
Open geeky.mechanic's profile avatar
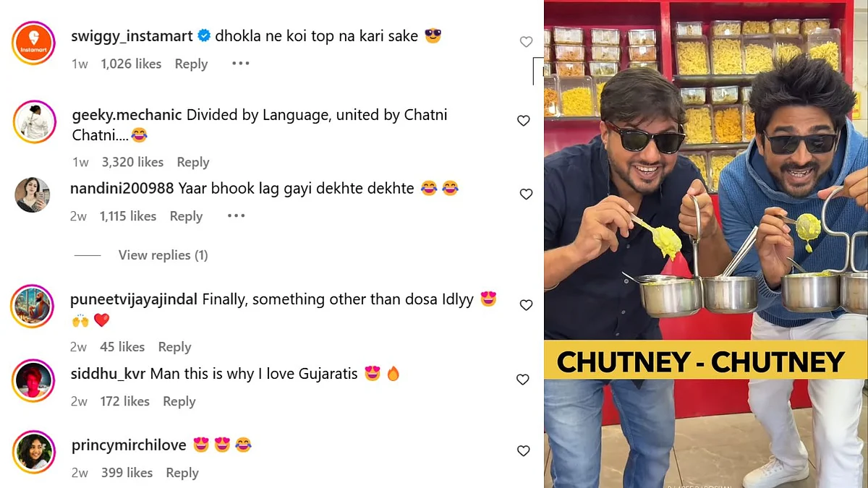34,121
